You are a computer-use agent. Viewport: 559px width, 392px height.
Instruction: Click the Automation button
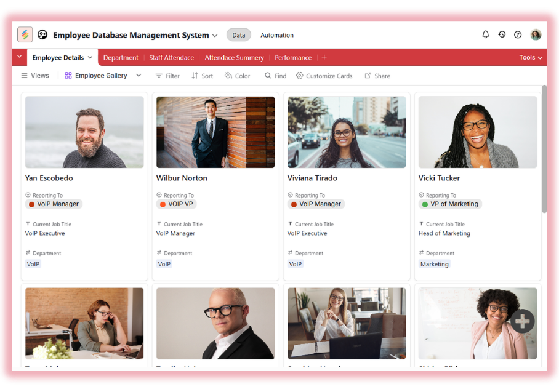[x=276, y=35]
